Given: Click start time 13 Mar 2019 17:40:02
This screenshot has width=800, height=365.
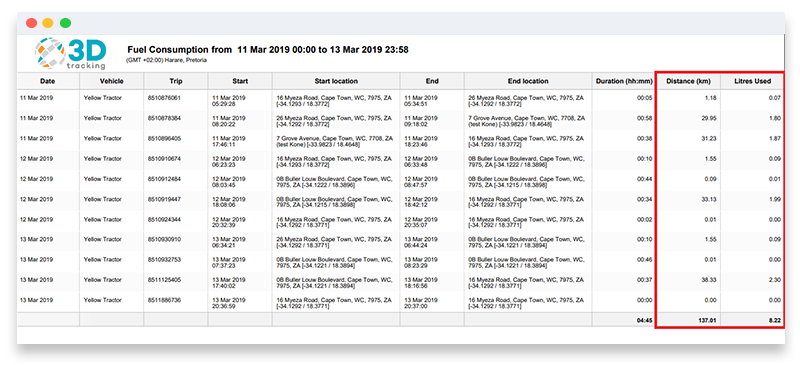Looking at the screenshot, I should pyautogui.click(x=229, y=283).
